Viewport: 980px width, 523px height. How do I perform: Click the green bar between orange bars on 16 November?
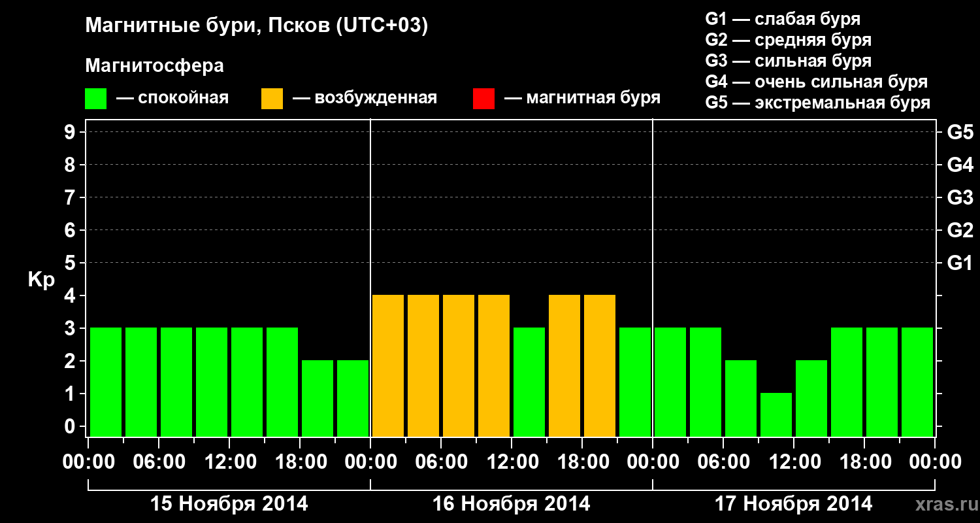(x=529, y=382)
